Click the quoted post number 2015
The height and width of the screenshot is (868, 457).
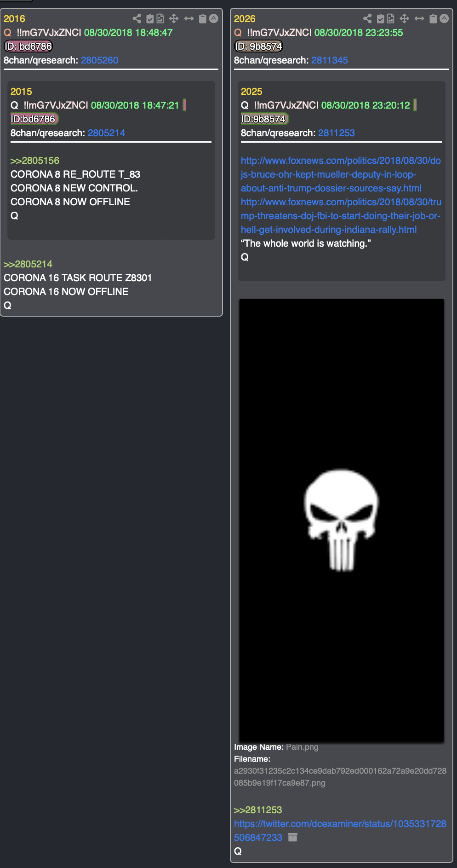[x=21, y=92]
